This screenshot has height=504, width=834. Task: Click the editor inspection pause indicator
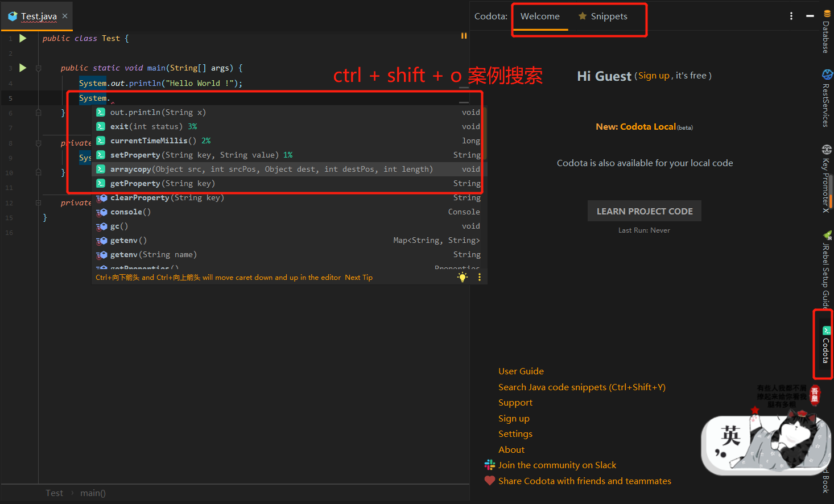coord(464,36)
